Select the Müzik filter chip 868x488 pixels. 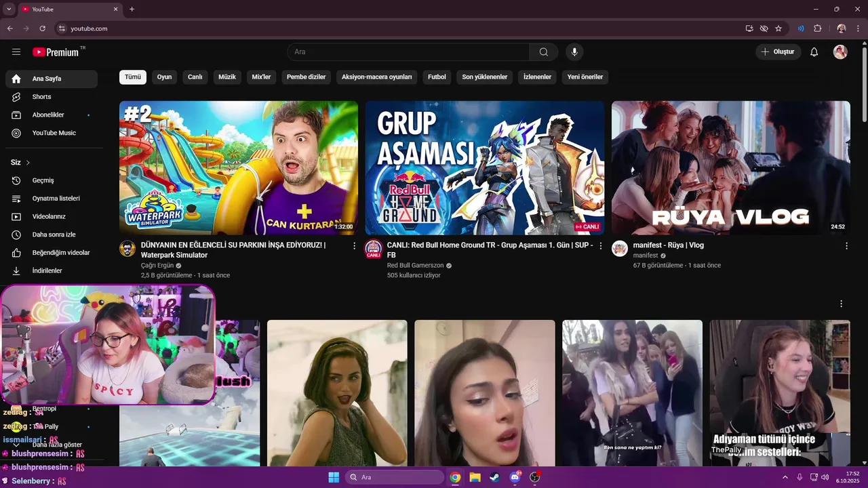pyautogui.click(x=227, y=77)
